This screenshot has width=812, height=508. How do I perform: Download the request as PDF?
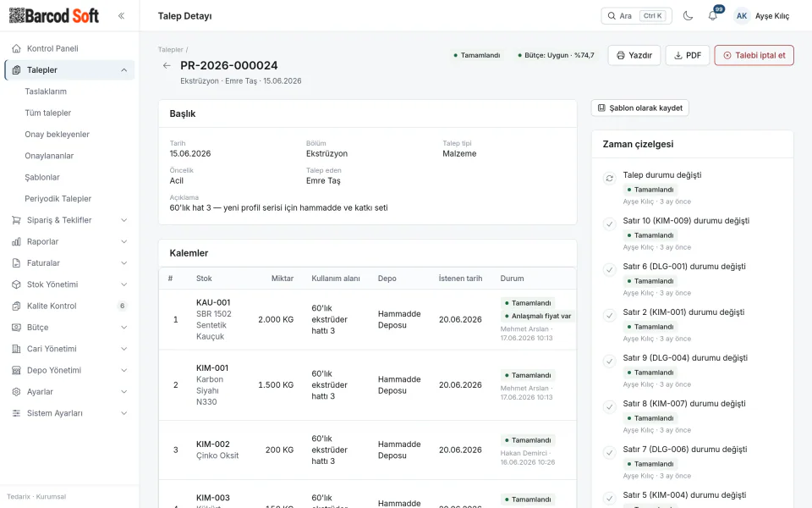tap(687, 56)
